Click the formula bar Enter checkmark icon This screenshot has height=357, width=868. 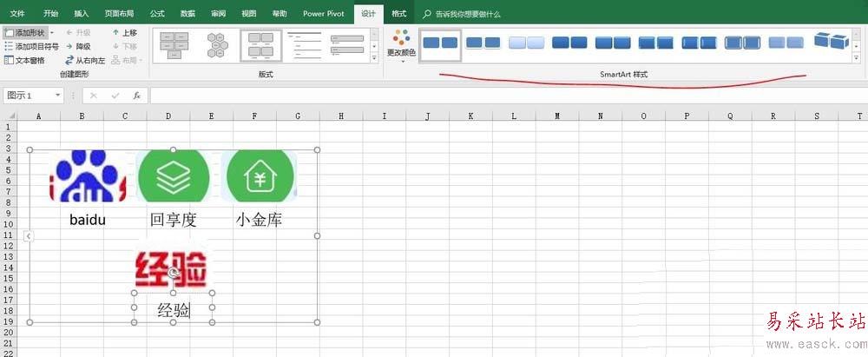115,96
